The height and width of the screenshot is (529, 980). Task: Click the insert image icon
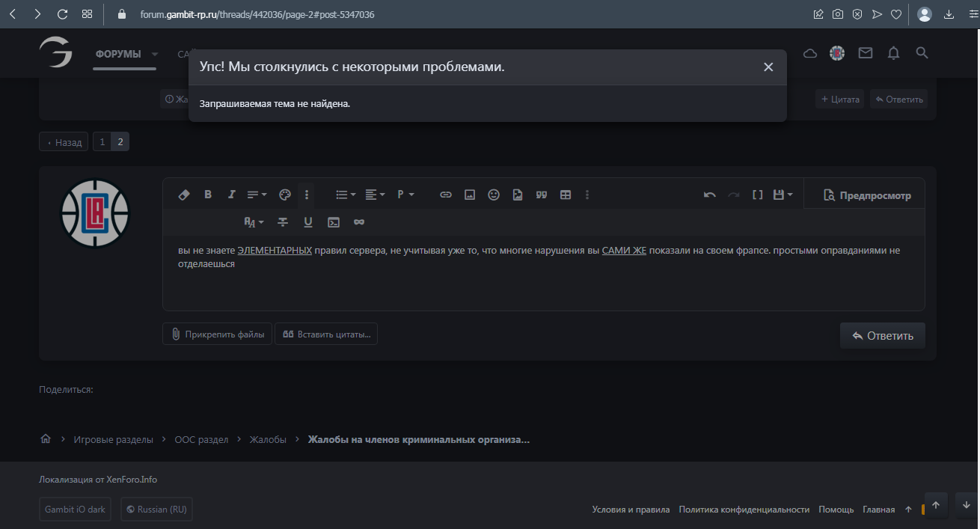click(x=470, y=195)
